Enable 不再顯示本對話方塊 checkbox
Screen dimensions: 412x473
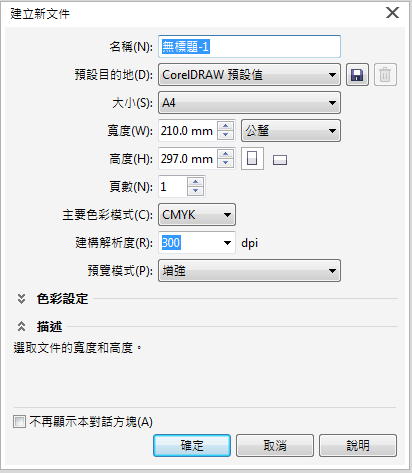[19, 422]
